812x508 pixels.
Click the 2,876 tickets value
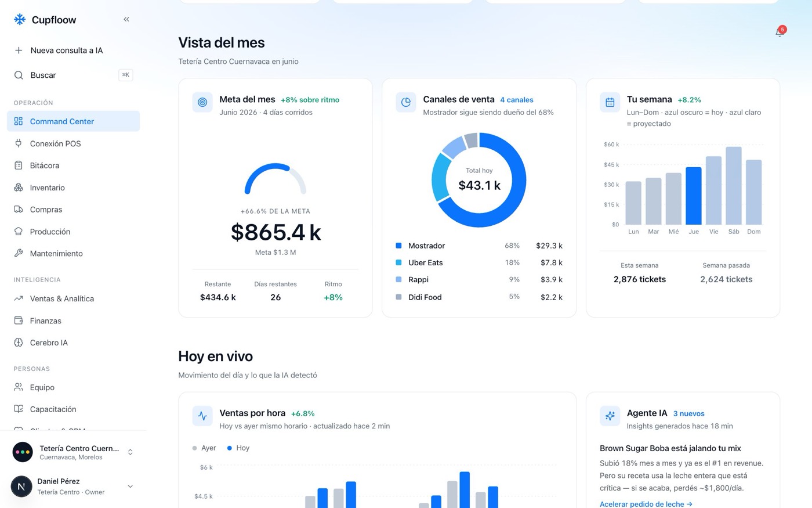coord(640,279)
